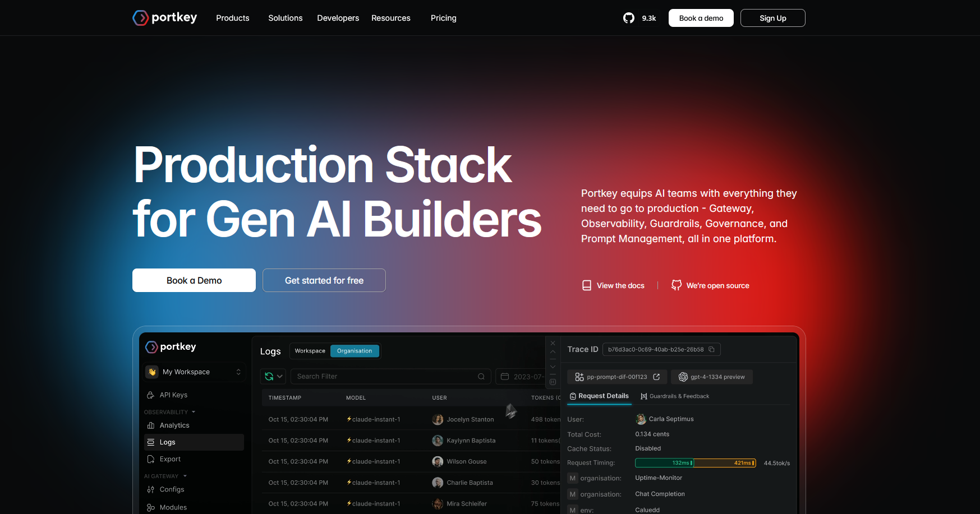This screenshot has height=514, width=980.
Task: Open the Products menu
Action: pos(232,18)
